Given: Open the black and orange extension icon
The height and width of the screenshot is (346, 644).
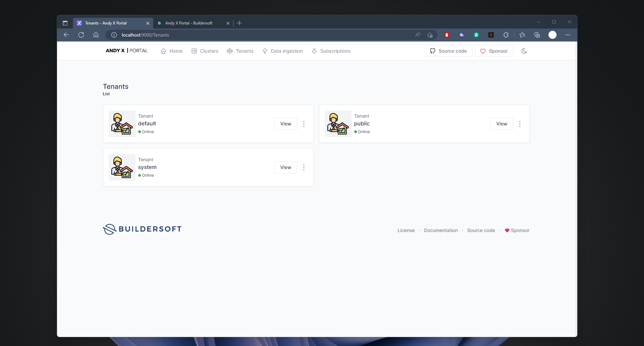Looking at the screenshot, I should pos(491,35).
